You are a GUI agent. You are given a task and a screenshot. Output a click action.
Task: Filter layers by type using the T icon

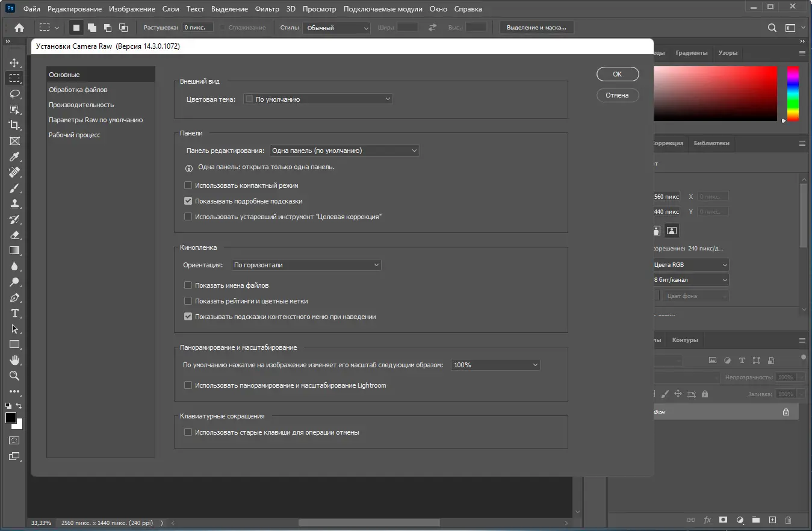click(742, 360)
